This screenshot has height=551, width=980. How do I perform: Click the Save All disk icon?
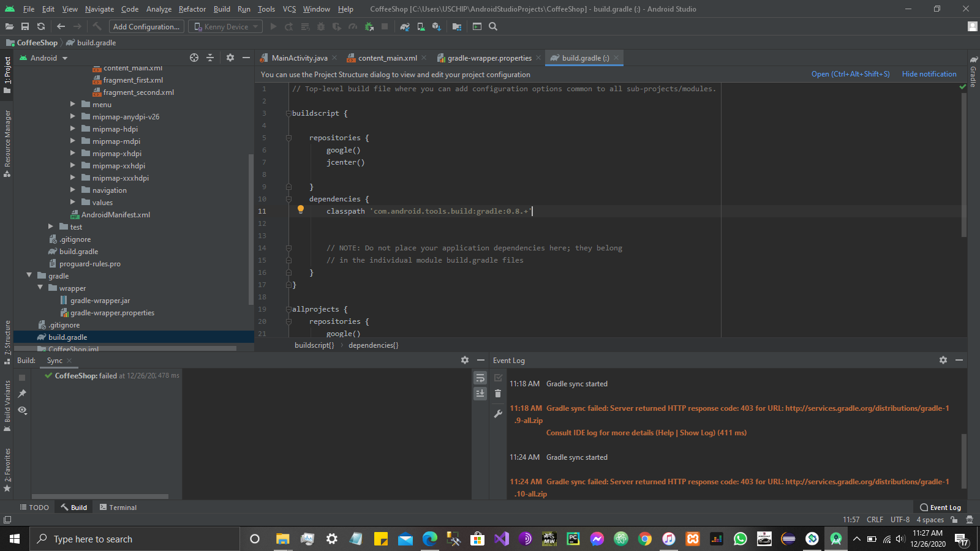25,26
